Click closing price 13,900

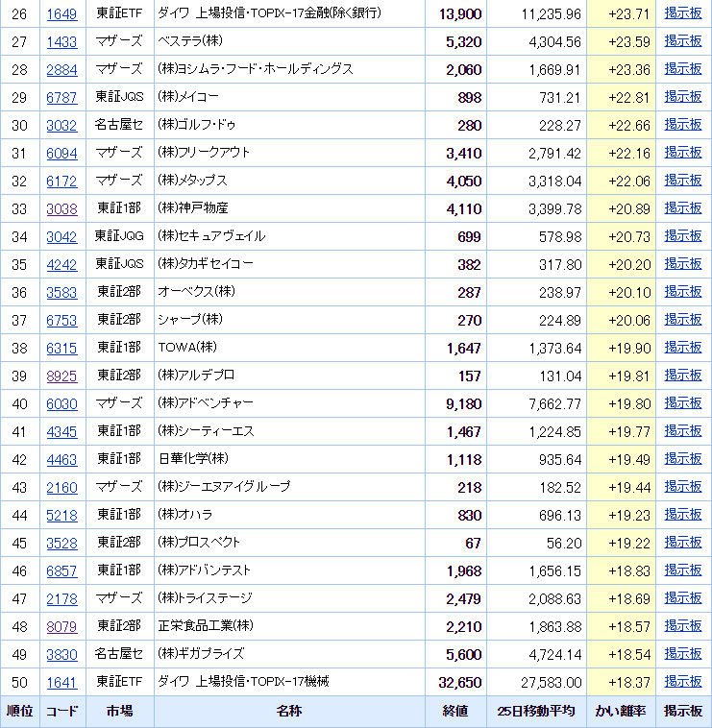tap(460, 14)
